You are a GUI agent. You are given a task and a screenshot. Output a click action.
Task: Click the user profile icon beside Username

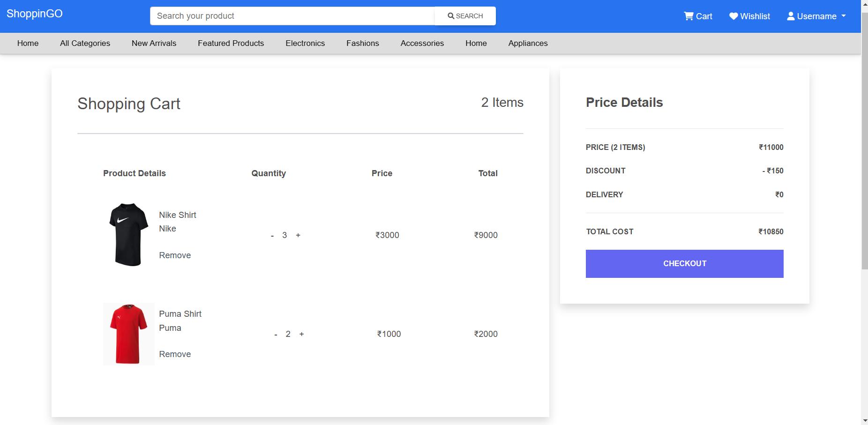pos(790,15)
